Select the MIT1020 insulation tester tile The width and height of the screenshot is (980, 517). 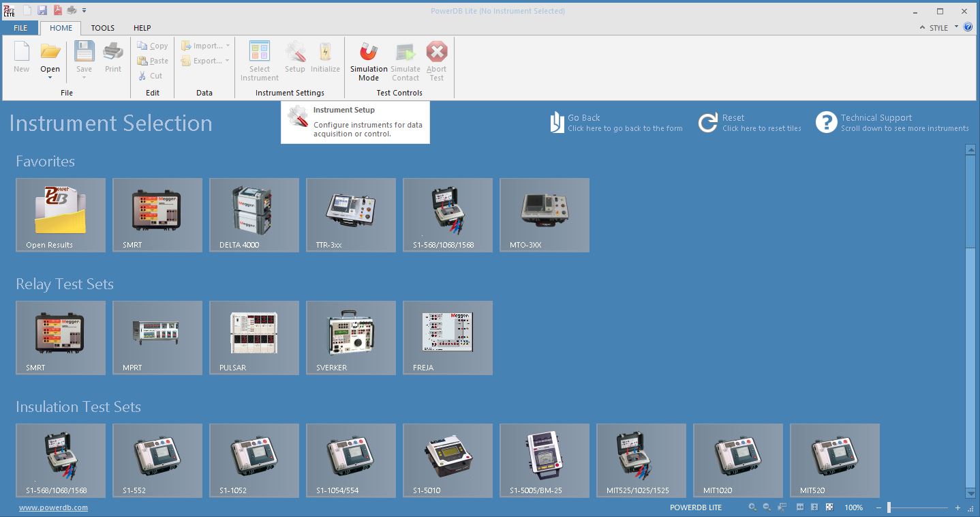tap(737, 460)
